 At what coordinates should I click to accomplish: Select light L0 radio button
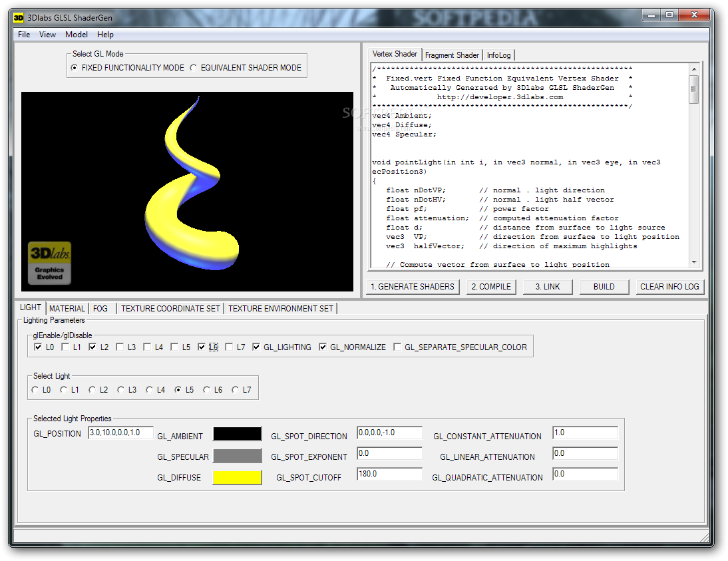[35, 389]
